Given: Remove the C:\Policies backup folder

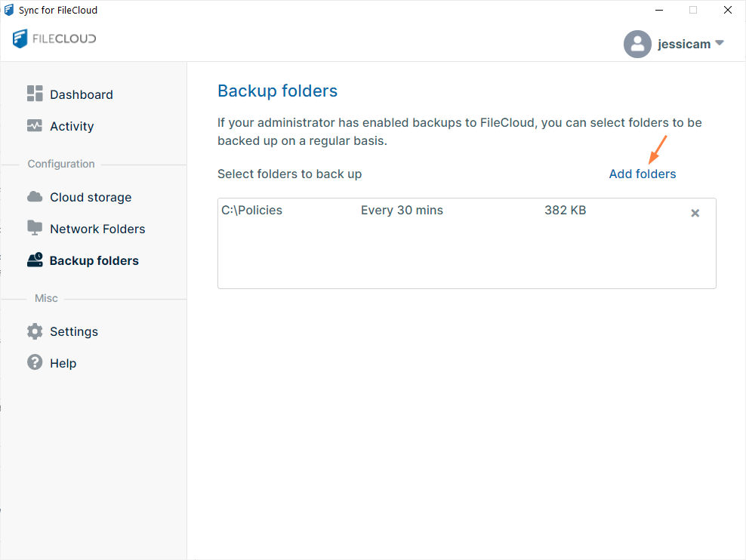Looking at the screenshot, I should click(x=695, y=213).
